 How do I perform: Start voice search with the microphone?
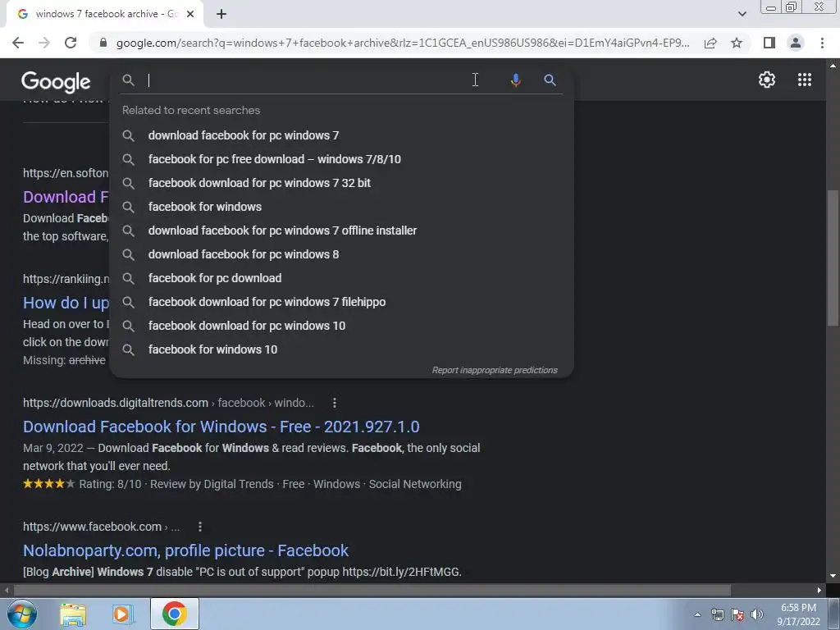click(515, 80)
